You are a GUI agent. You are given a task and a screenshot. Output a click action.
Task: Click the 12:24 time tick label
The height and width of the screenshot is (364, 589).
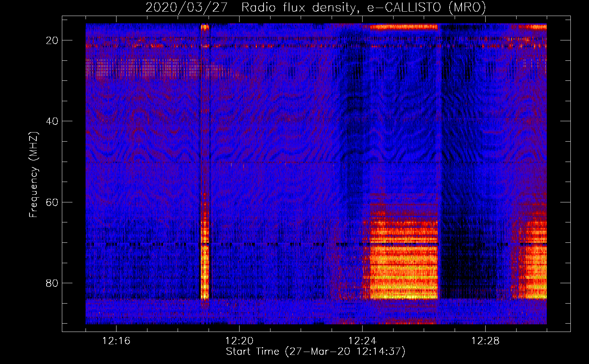pyautogui.click(x=362, y=341)
